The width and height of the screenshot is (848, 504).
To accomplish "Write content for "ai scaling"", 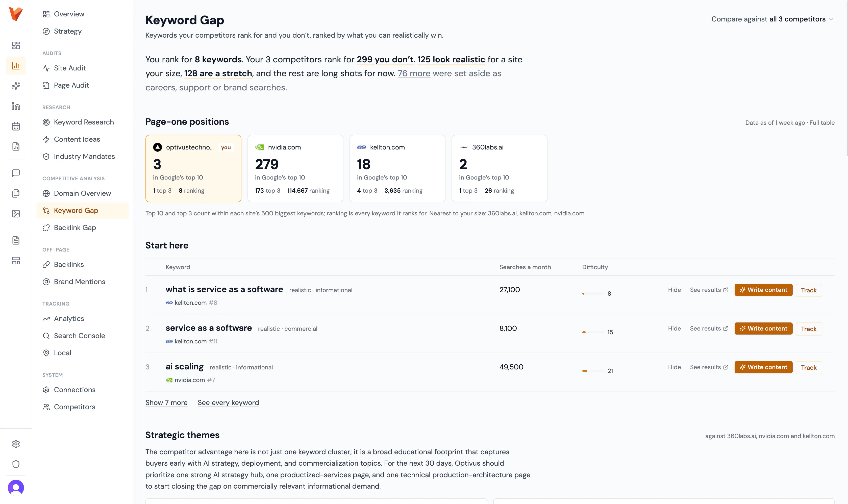I will pos(763,367).
